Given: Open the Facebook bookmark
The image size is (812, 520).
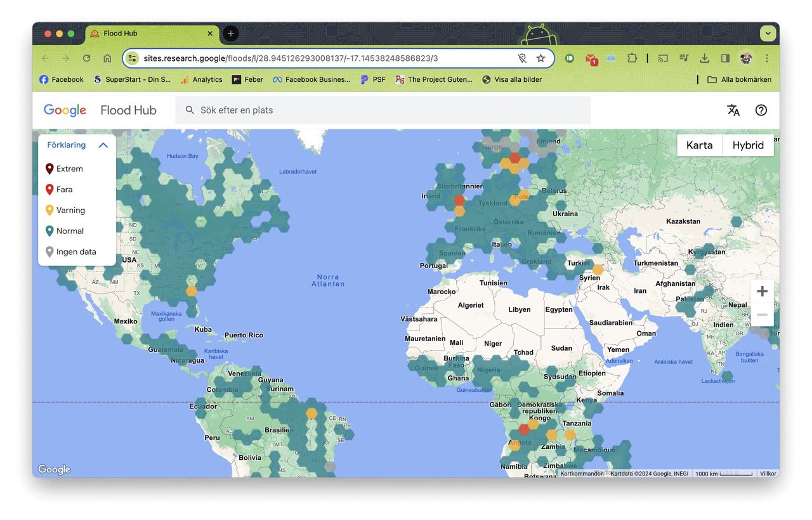Looking at the screenshot, I should pos(62,79).
